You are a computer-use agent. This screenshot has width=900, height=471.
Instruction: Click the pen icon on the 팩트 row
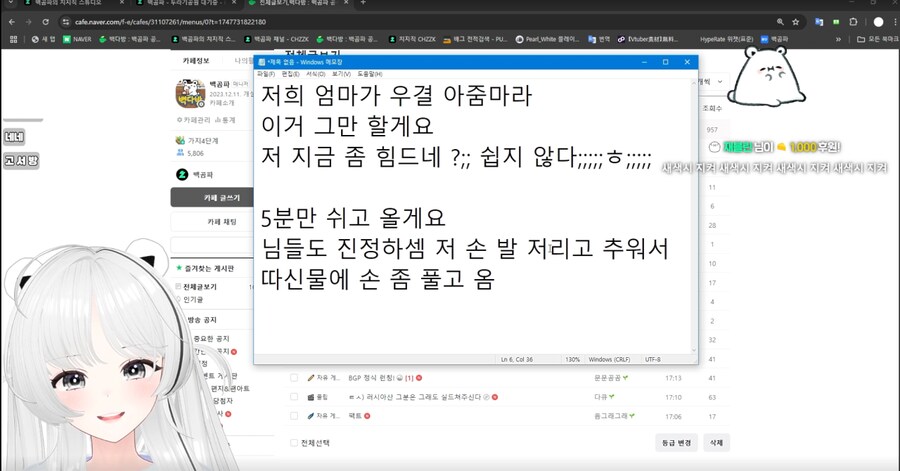pos(311,416)
